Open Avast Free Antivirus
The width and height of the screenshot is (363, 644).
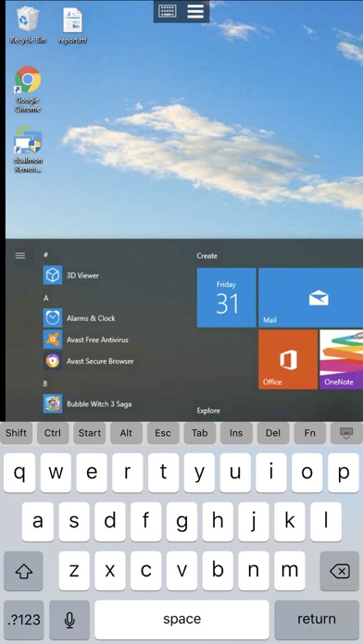(x=86, y=340)
